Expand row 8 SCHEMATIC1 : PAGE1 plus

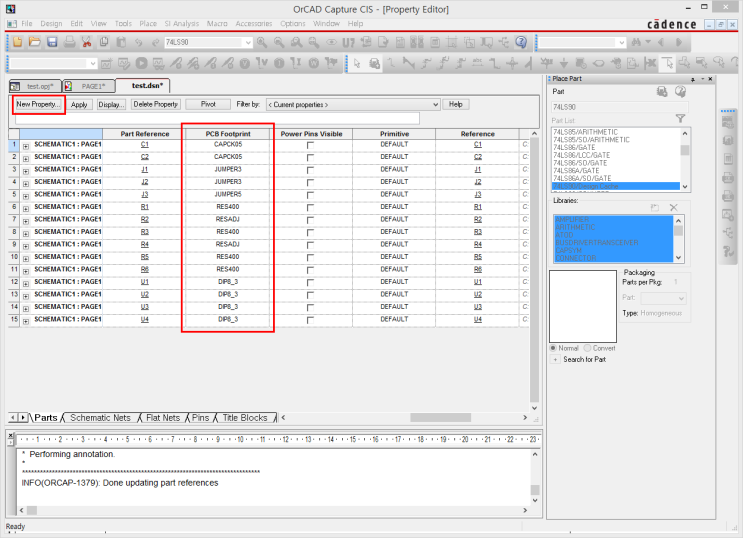tap(26, 234)
